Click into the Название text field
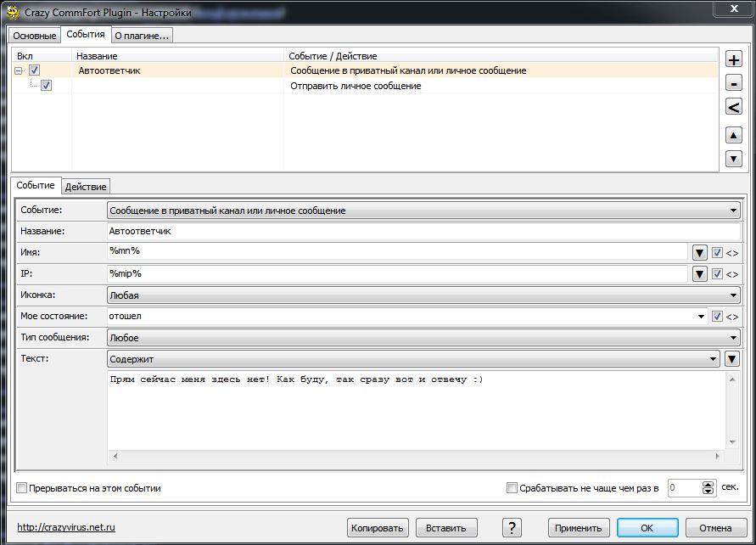Viewport: 756px width, 545px height. pyautogui.click(x=423, y=231)
